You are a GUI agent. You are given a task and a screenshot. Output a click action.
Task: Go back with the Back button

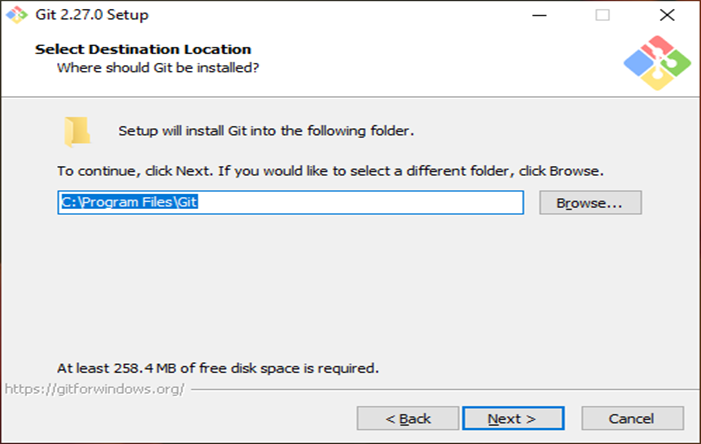pos(408,418)
